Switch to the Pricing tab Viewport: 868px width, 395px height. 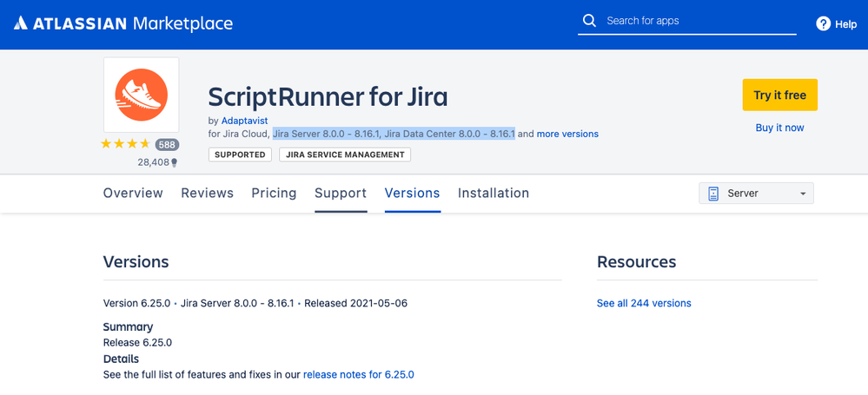point(274,193)
